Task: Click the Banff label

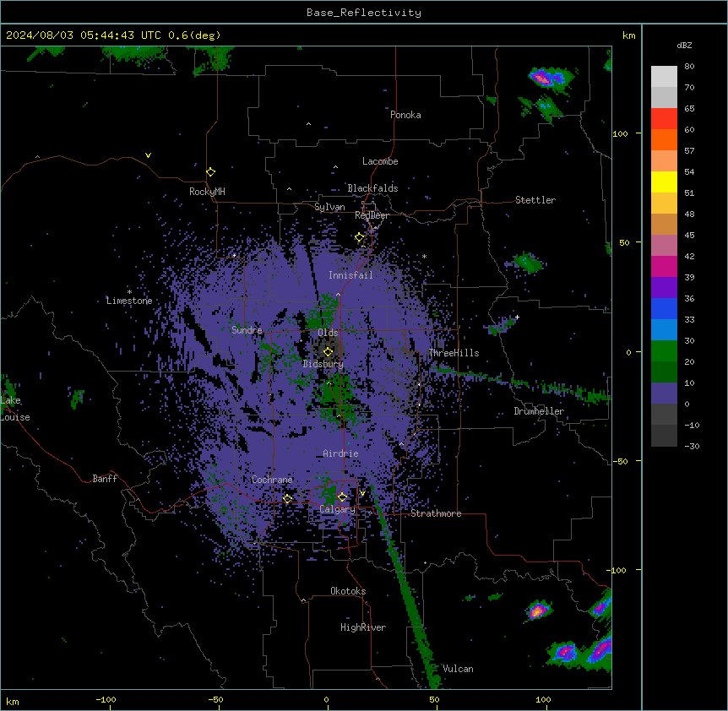Action: 105,479
